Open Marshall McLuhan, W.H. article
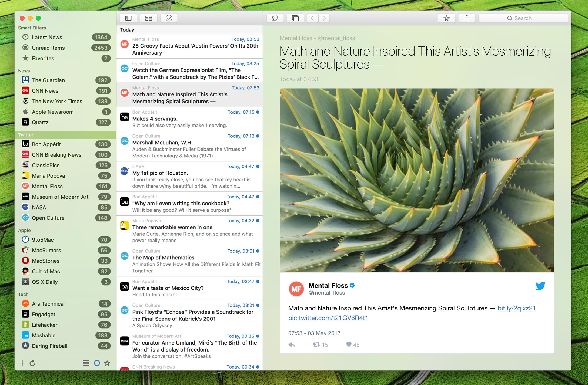 (189, 146)
